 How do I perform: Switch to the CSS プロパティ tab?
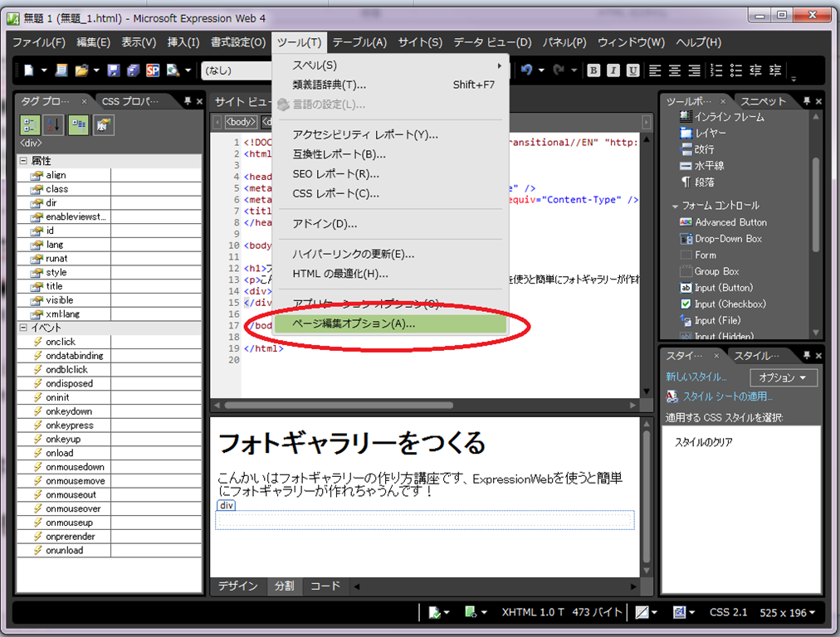(130, 101)
